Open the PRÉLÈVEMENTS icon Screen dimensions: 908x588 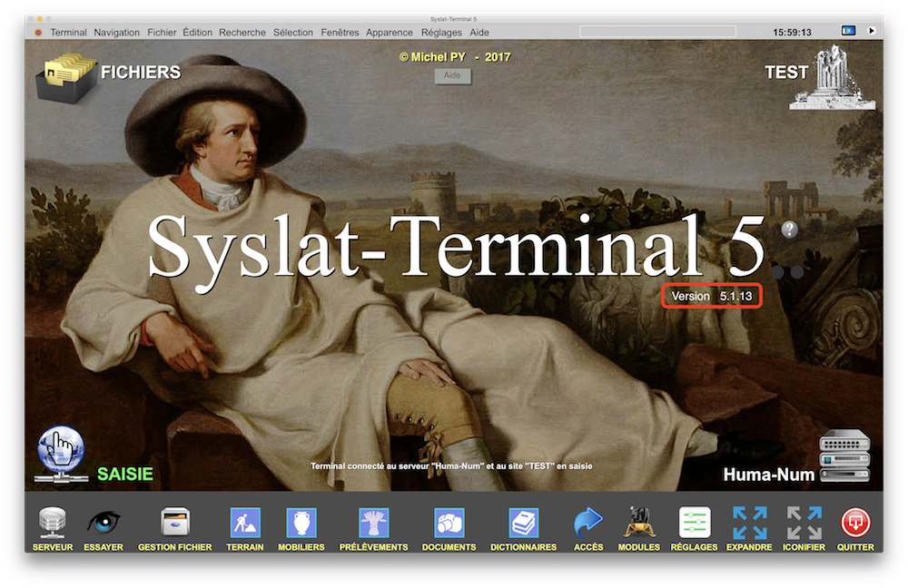pos(373,522)
